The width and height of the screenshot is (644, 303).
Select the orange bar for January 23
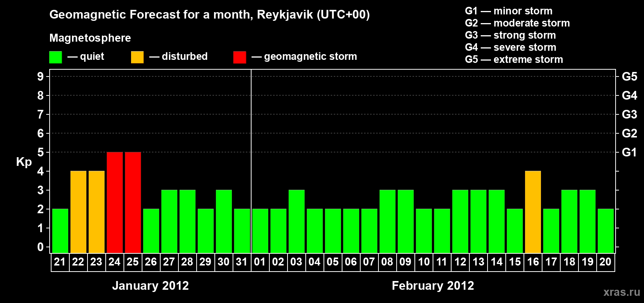pos(97,212)
